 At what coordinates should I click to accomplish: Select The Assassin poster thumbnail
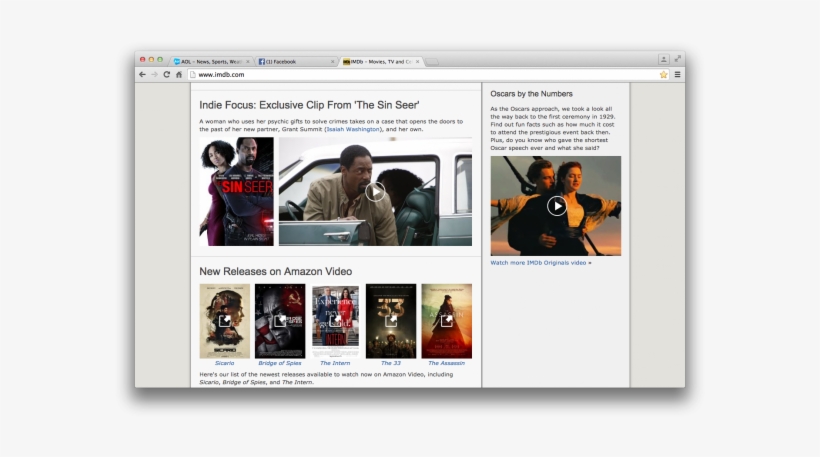446,321
